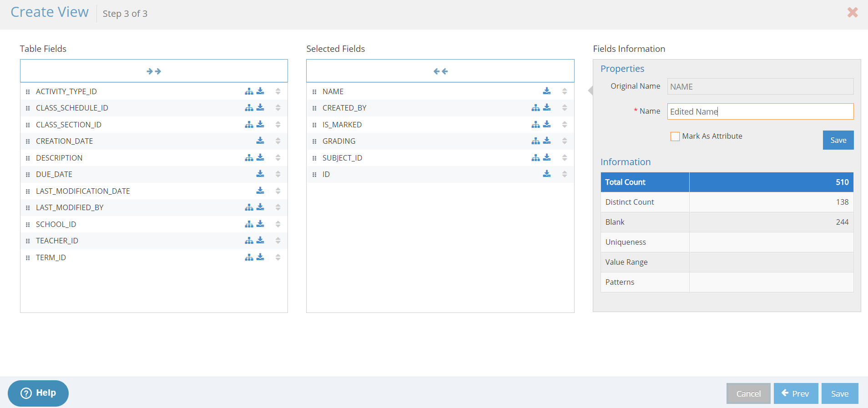Click the drag handle of selected NAME field
Screen dimensions: 868x408
tap(314, 92)
